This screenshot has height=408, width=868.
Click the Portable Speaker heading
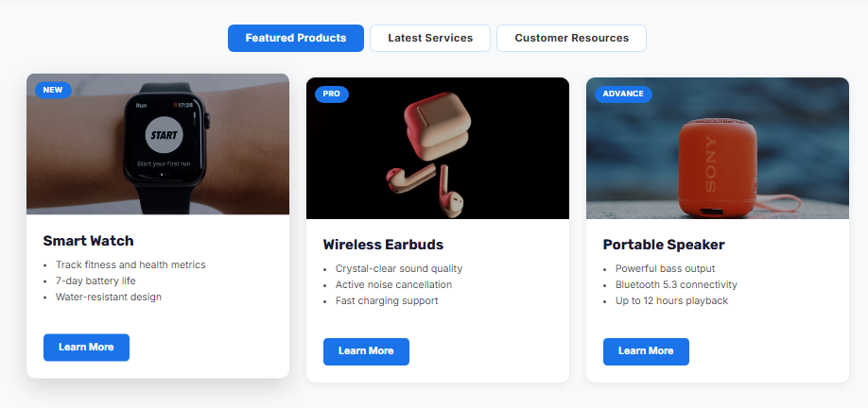[x=664, y=245]
